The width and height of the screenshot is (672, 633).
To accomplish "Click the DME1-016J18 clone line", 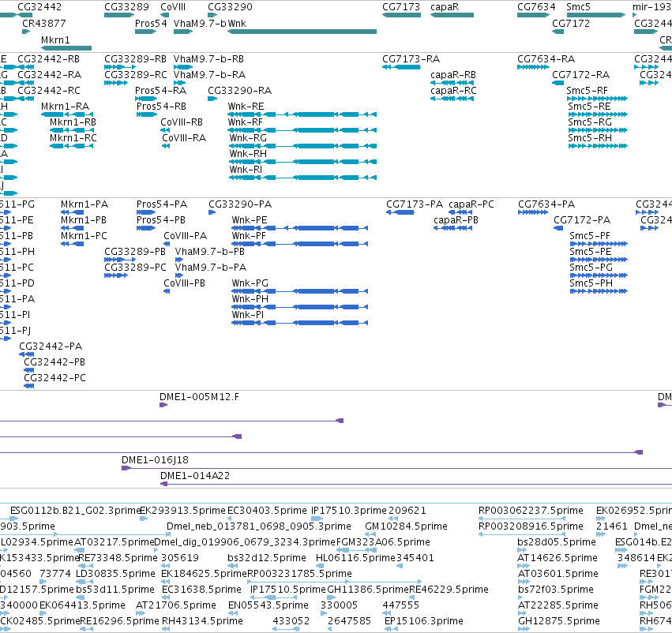I will [397, 468].
